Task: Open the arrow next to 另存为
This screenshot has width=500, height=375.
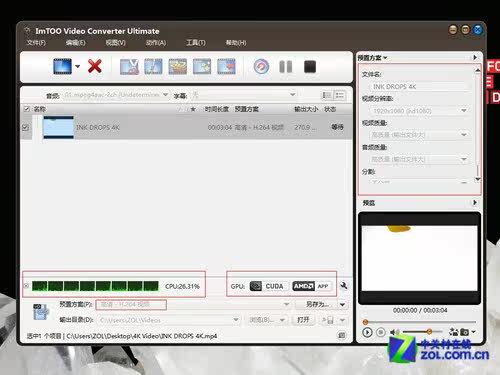Action: [x=343, y=305]
